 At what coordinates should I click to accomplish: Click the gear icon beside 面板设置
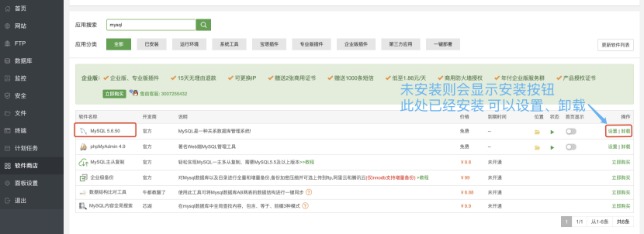coord(8,183)
